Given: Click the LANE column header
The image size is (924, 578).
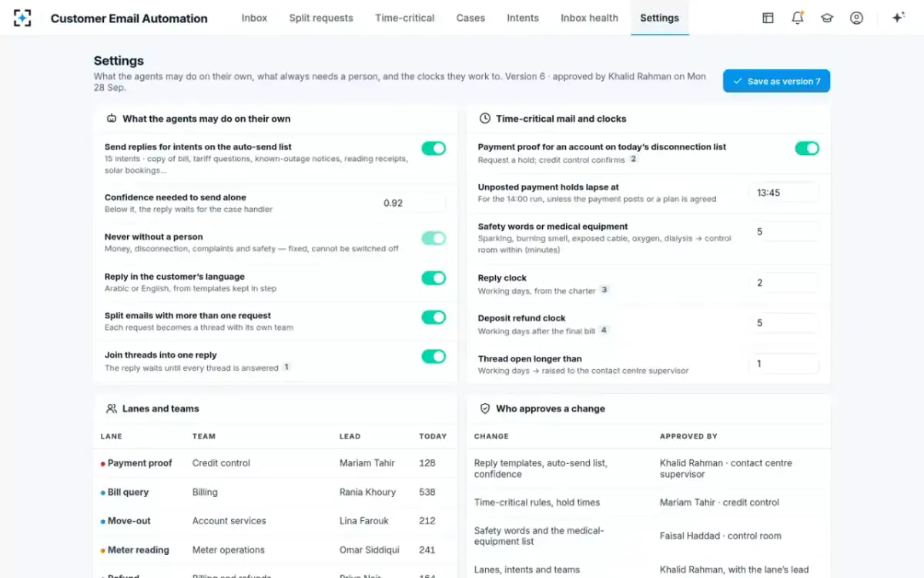Looking at the screenshot, I should pyautogui.click(x=112, y=436).
